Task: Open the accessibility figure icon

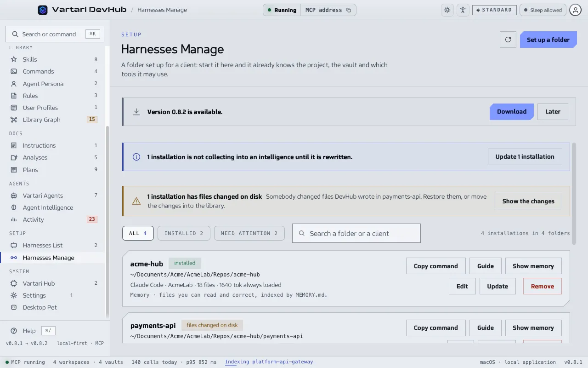Action: coord(463,10)
